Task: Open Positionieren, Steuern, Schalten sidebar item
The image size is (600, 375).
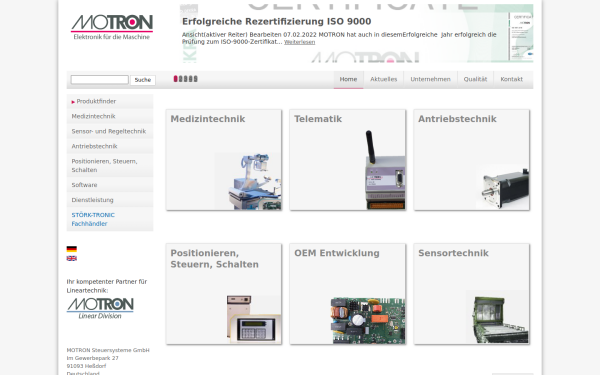Action: coord(110,165)
